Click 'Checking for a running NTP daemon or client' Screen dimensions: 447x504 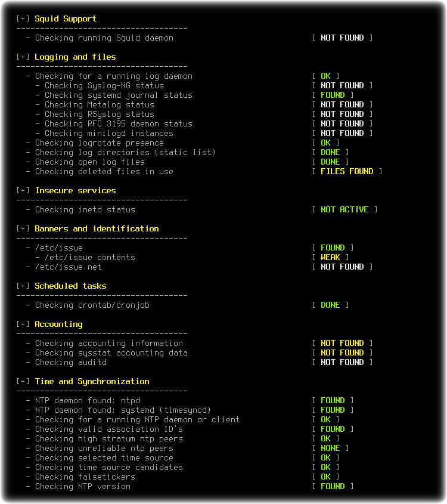138,420
